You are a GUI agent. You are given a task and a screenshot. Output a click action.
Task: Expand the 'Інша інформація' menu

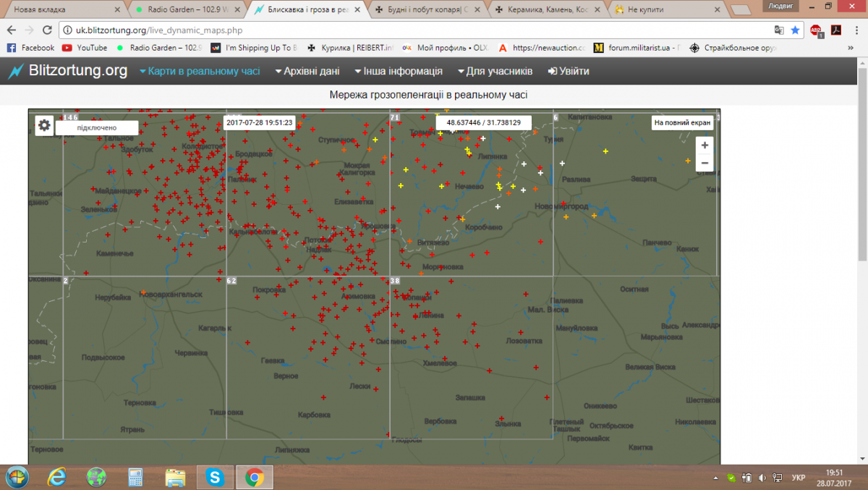point(399,72)
